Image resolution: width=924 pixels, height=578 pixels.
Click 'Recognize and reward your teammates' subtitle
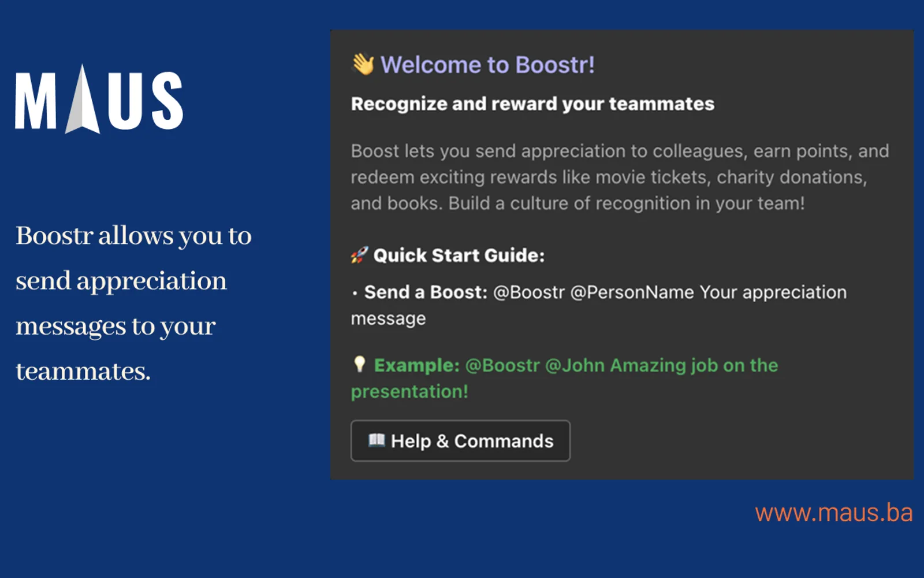[x=532, y=104]
